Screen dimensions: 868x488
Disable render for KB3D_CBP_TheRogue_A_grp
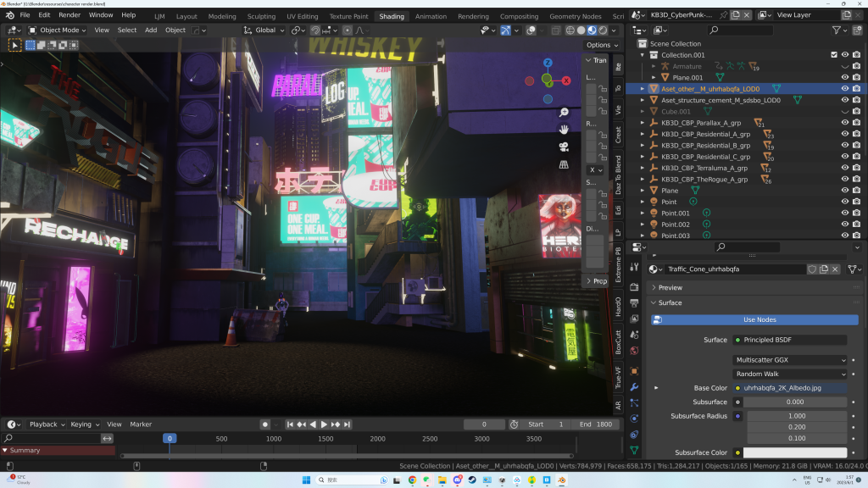click(x=856, y=180)
